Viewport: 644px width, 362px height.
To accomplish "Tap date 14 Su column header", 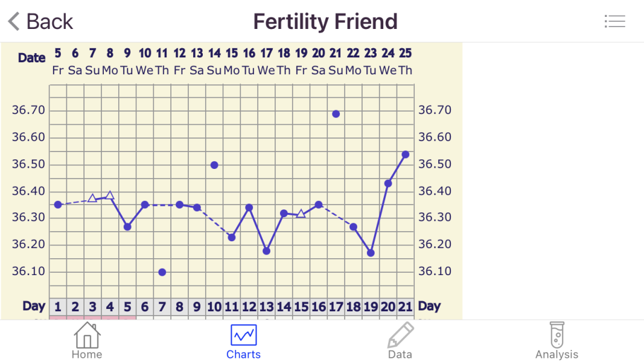I will coord(214,62).
